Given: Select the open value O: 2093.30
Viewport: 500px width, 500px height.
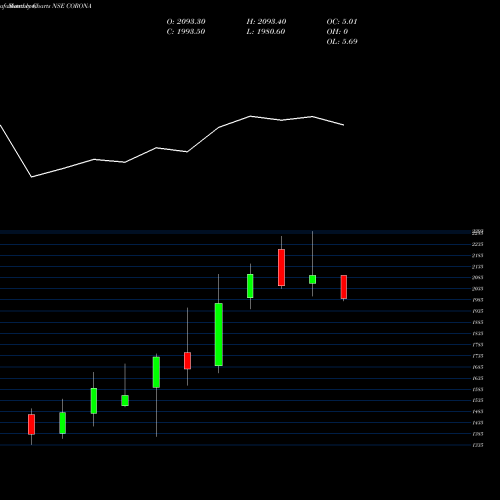Looking at the screenshot, I should point(186,21).
